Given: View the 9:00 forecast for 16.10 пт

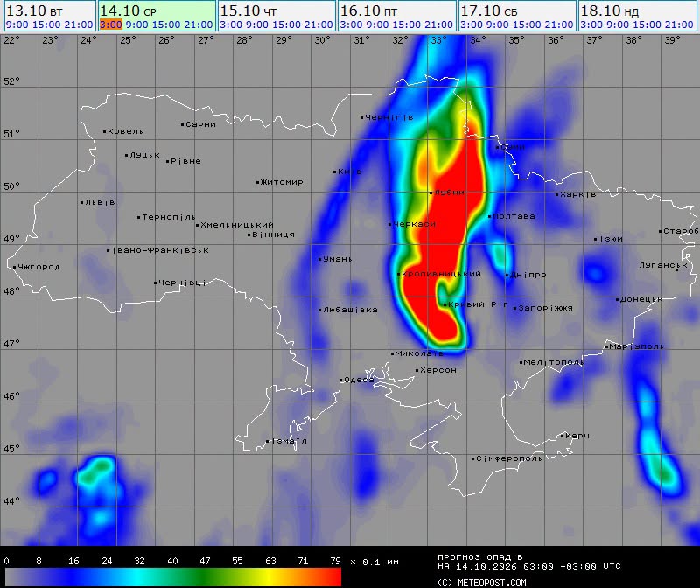Looking at the screenshot, I should [x=377, y=24].
